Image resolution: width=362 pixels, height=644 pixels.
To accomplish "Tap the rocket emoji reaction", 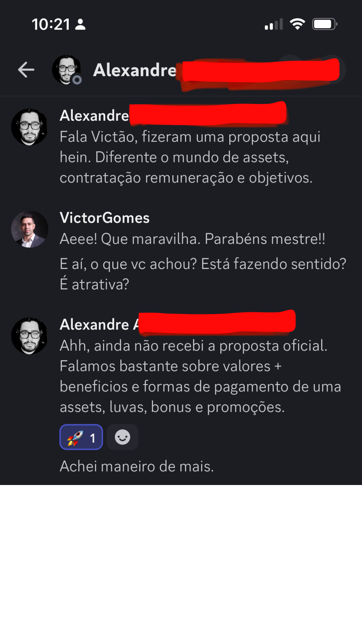I will tap(81, 437).
